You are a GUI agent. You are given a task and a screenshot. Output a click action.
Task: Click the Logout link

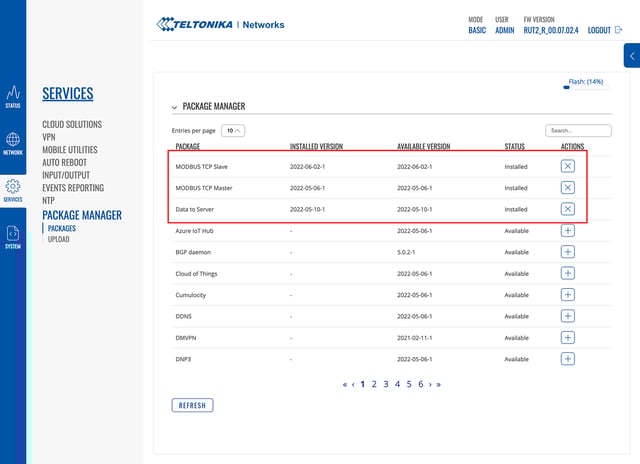click(599, 30)
